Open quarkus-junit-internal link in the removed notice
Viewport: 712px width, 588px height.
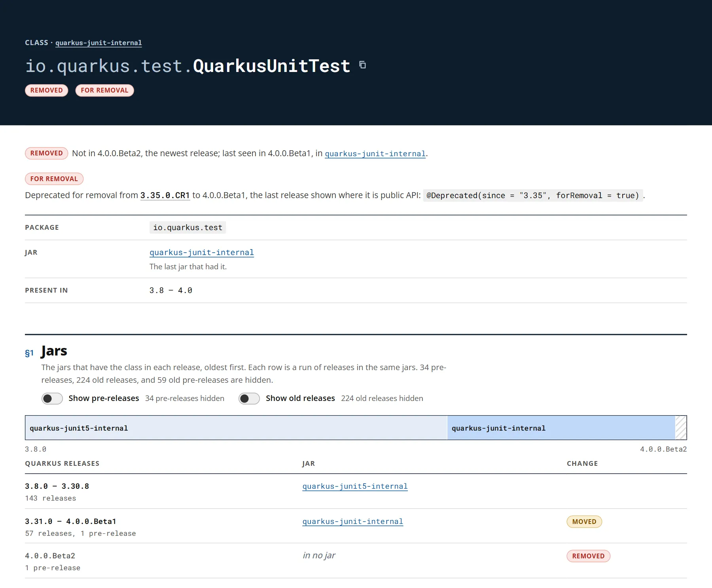375,153
